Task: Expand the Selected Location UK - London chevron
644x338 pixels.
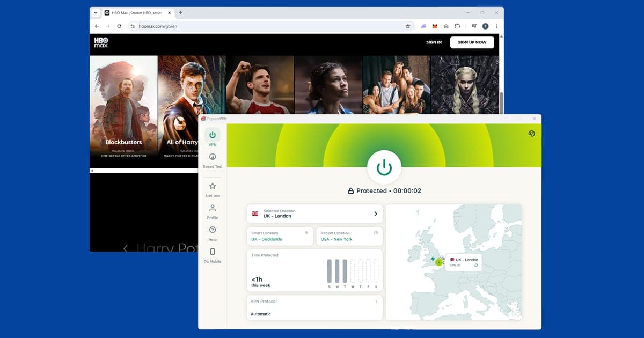Action: 376,214
